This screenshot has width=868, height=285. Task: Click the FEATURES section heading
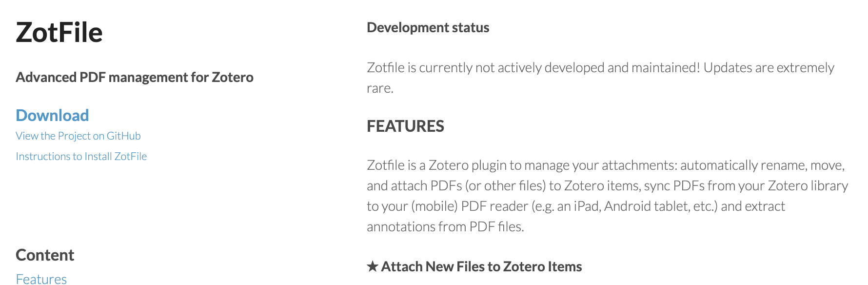[x=405, y=126]
